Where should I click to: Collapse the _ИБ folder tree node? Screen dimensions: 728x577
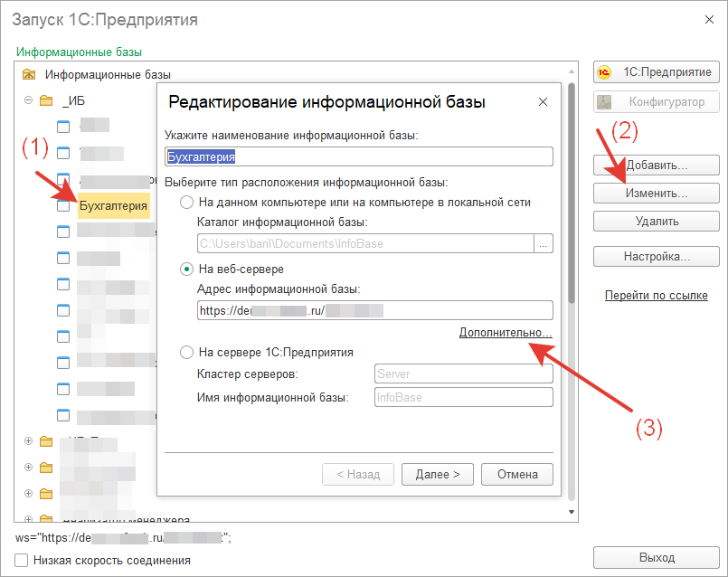pyautogui.click(x=28, y=100)
